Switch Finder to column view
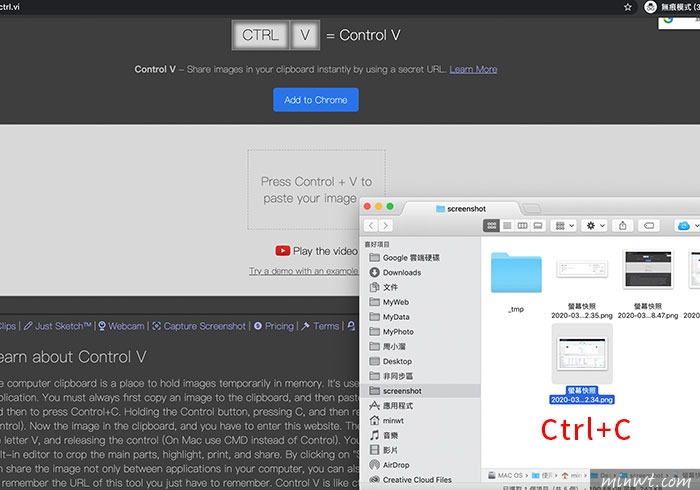The height and width of the screenshot is (490, 700). tap(522, 225)
